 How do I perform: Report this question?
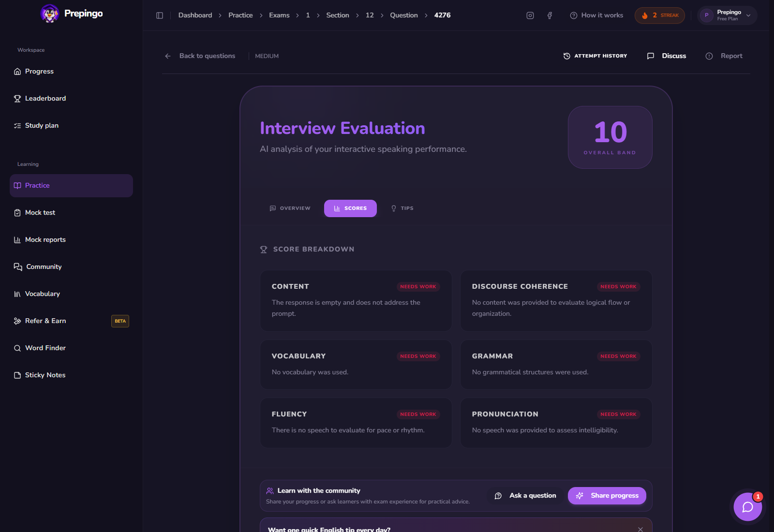pyautogui.click(x=724, y=56)
